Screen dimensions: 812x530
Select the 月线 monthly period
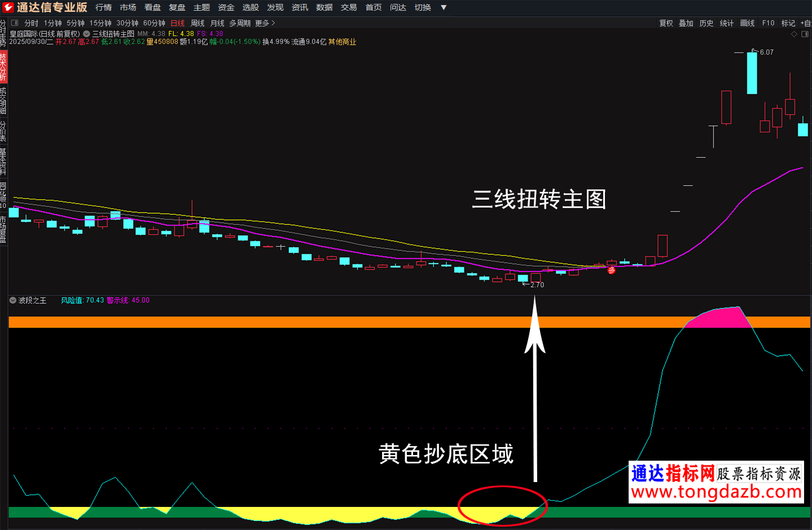point(217,23)
